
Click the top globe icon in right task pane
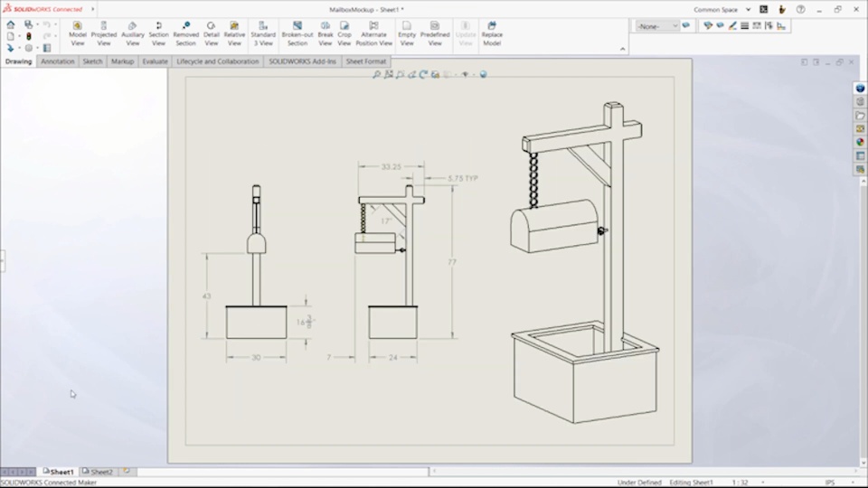(860, 88)
